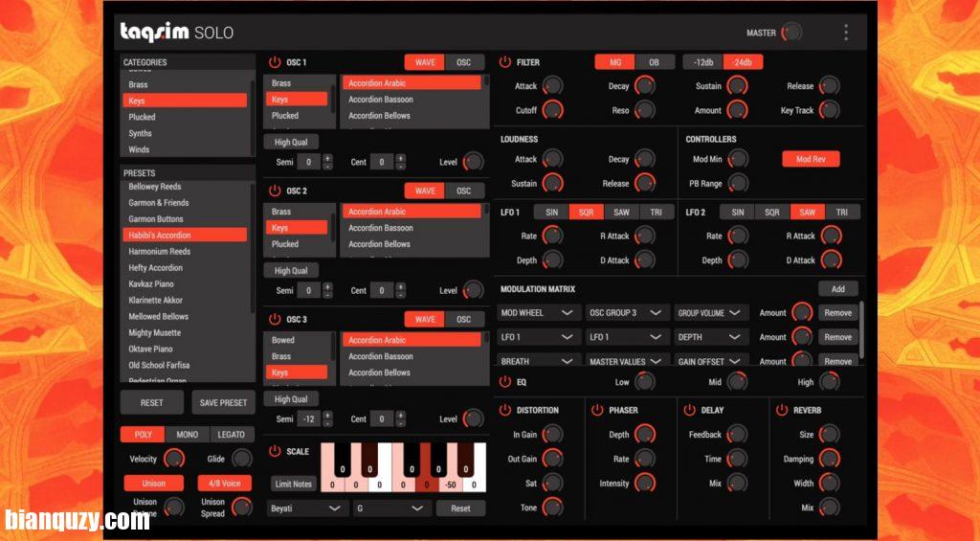Select Accordion Bellows in OSC 3 list
This screenshot has width=980, height=541.
point(412,372)
